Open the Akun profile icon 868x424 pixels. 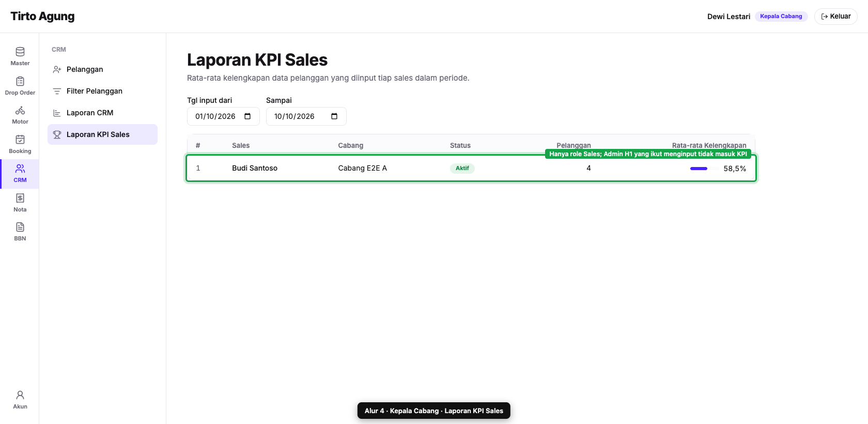click(20, 395)
